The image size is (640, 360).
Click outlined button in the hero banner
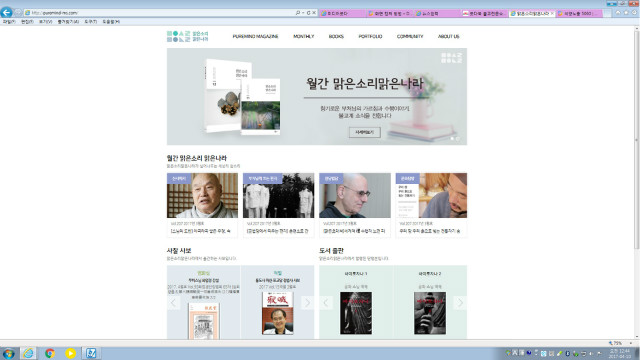[364, 132]
